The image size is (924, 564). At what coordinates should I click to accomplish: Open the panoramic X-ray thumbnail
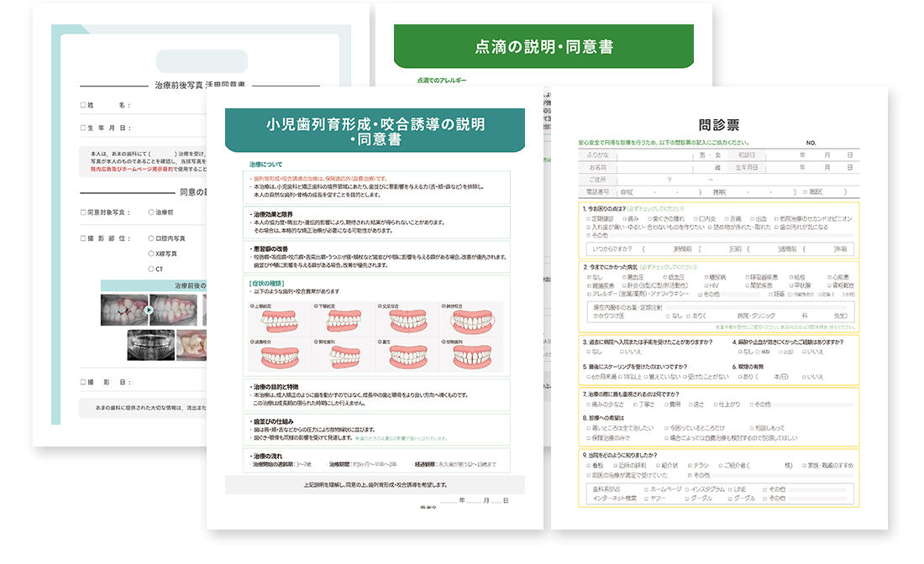click(151, 345)
